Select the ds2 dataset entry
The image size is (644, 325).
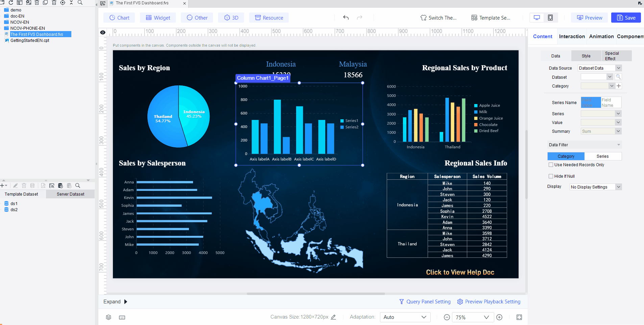pos(14,209)
